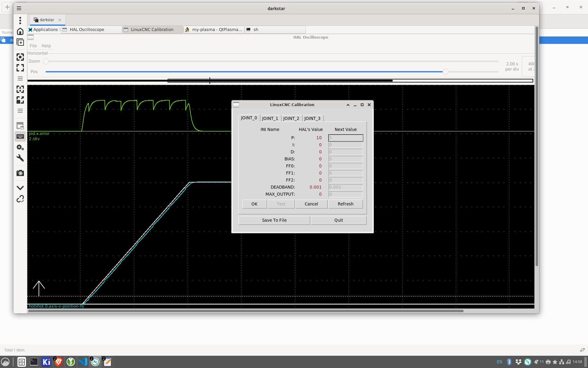588x368 pixels.
Task: Switch to my-plasma QtPlasma window in the remote taskbar
Action: [214, 29]
